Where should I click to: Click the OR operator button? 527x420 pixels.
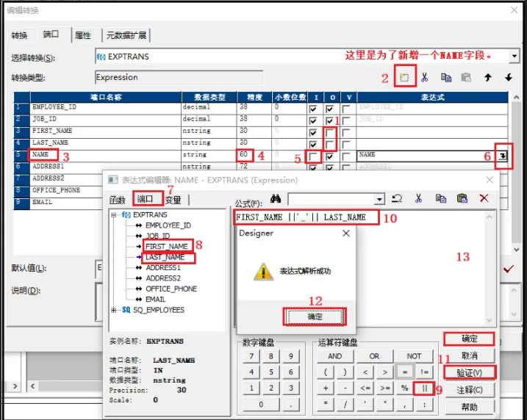point(374,356)
